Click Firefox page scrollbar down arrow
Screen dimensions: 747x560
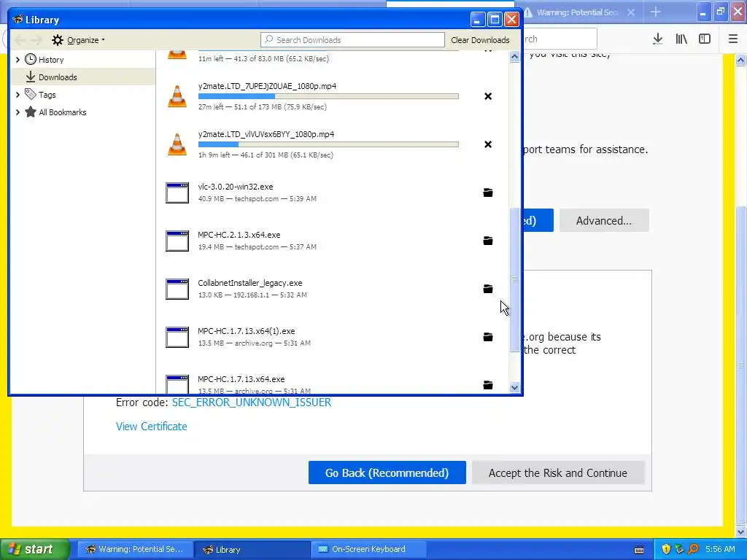coord(741,532)
